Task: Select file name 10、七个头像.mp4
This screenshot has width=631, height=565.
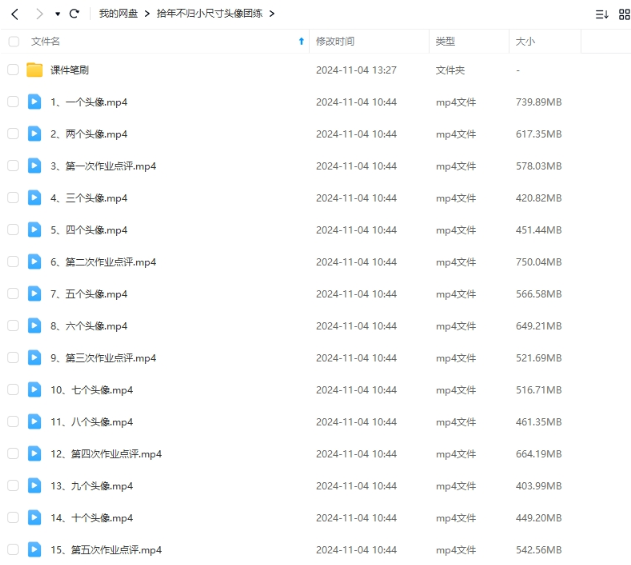Action: pyautogui.click(x=92, y=390)
